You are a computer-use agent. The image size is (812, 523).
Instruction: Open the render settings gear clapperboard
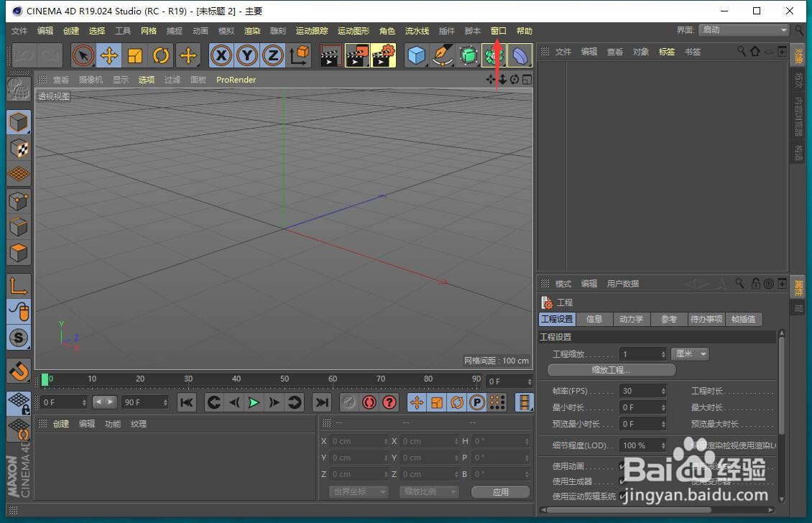point(383,55)
